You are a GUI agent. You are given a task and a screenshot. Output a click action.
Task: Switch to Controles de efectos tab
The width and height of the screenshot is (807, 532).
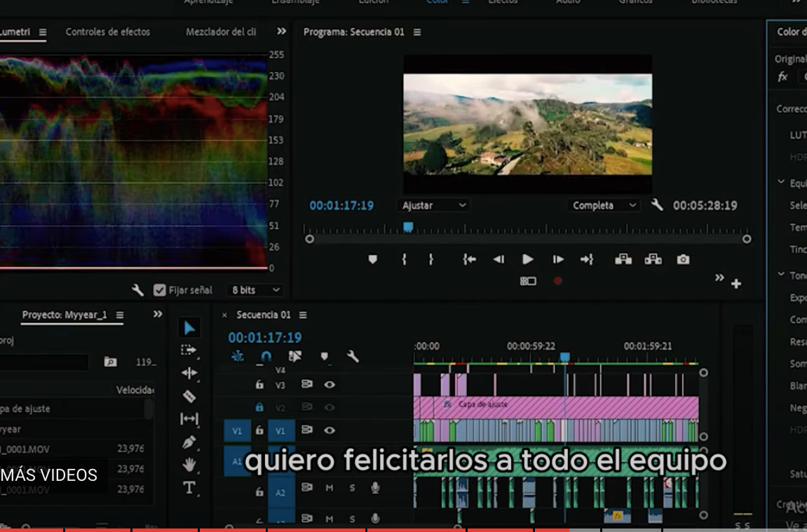(107, 32)
